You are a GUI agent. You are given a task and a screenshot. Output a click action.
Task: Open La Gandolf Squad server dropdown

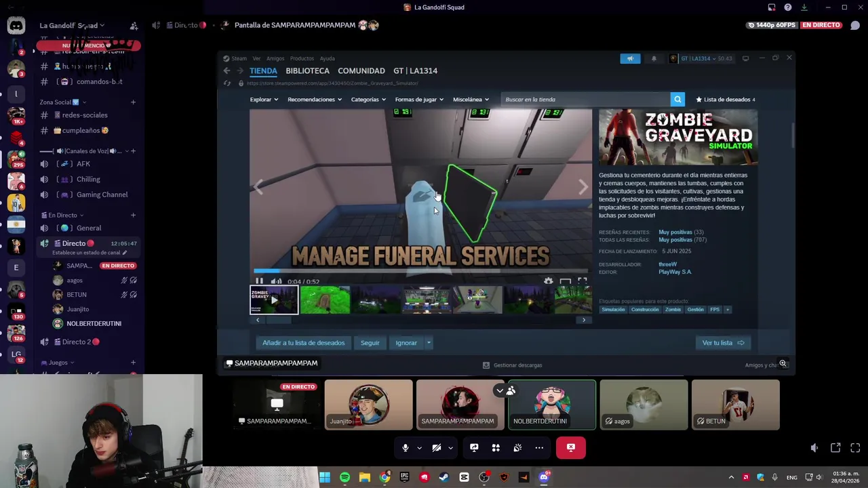tap(72, 26)
